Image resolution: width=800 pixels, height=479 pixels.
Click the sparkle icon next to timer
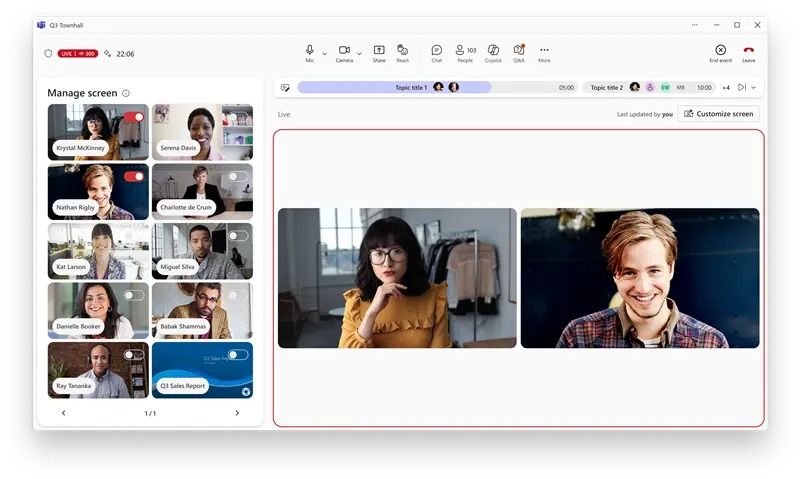(107, 53)
